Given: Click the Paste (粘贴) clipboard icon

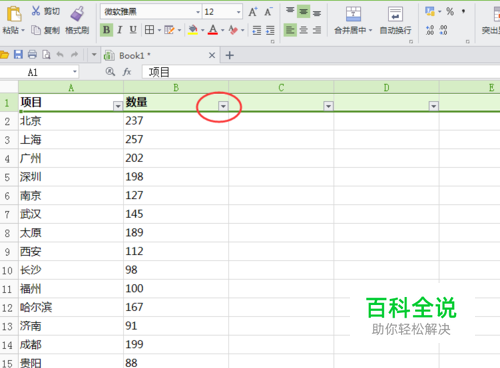Looking at the screenshot, I should click(14, 14).
